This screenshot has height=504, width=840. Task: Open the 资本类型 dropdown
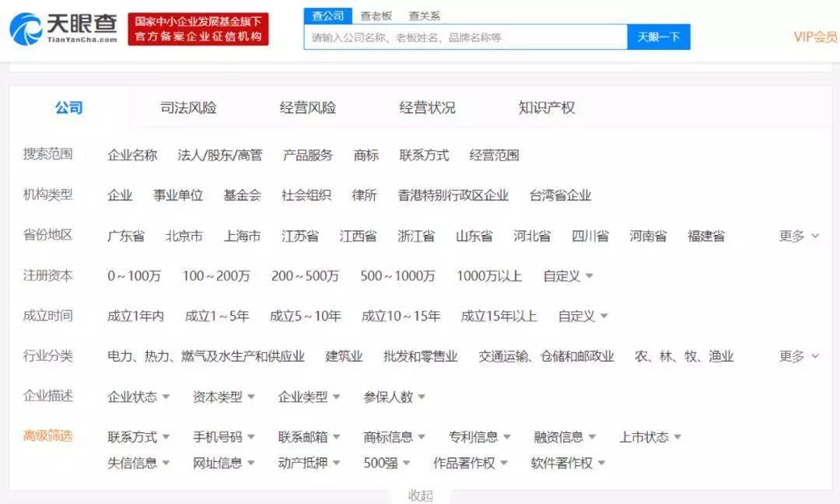pos(223,397)
